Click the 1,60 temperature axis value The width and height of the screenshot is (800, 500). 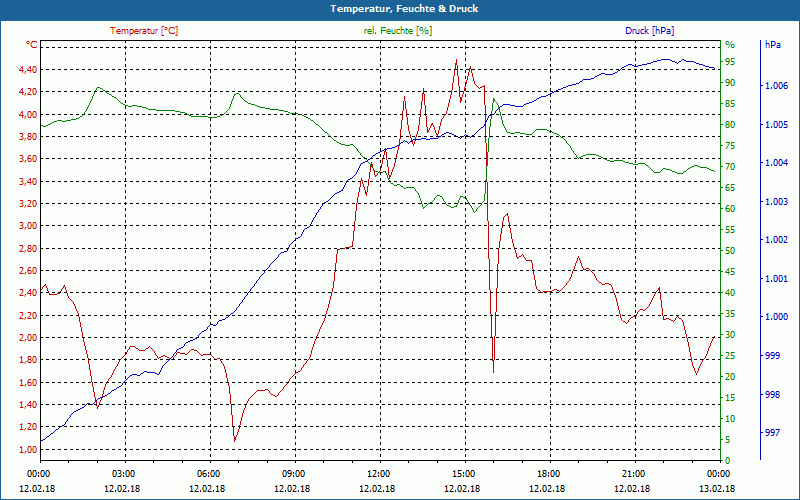point(28,382)
